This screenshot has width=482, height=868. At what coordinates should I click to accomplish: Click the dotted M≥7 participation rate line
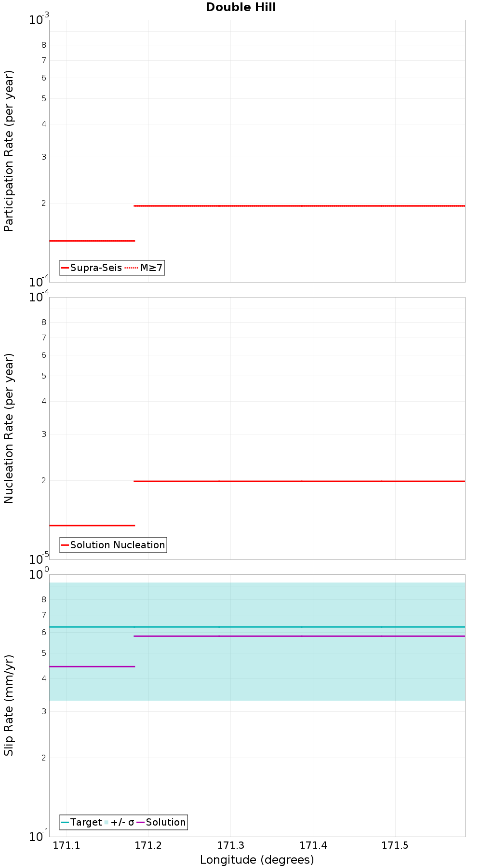pos(299,206)
